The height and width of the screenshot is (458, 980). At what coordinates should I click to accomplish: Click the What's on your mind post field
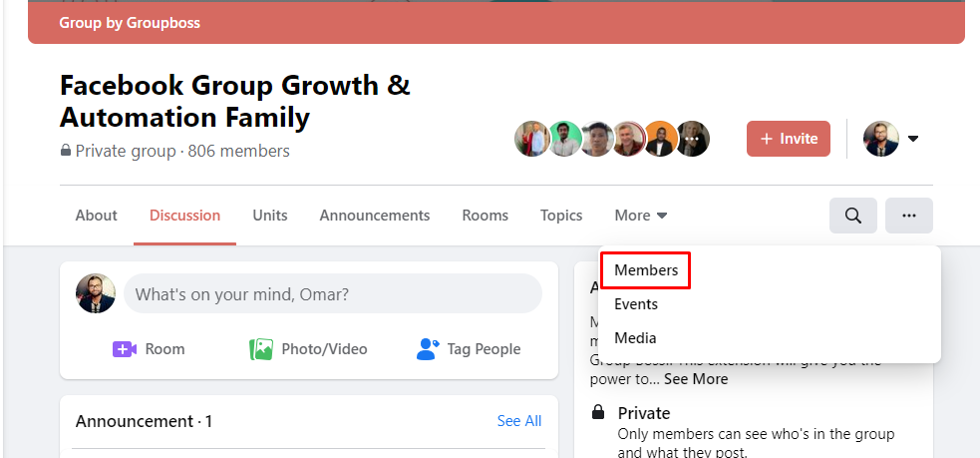333,293
